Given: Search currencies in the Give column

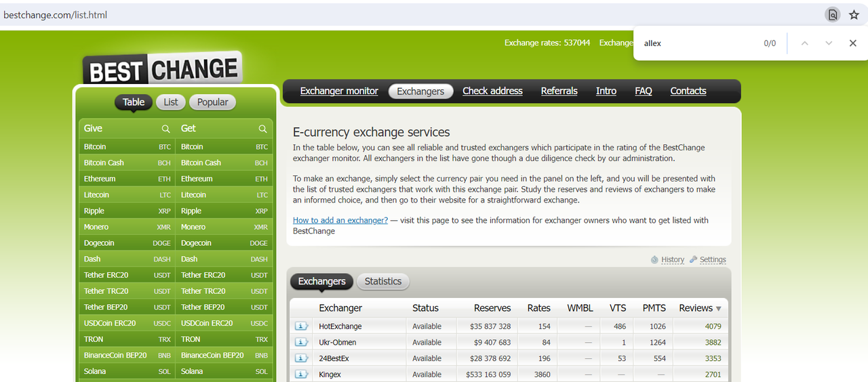Looking at the screenshot, I should (x=165, y=129).
